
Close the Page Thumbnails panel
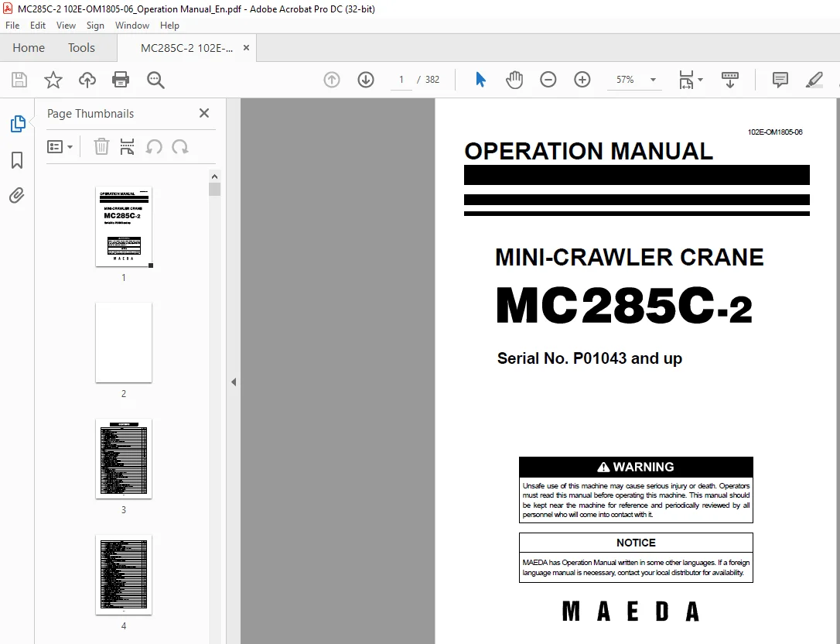tap(204, 113)
